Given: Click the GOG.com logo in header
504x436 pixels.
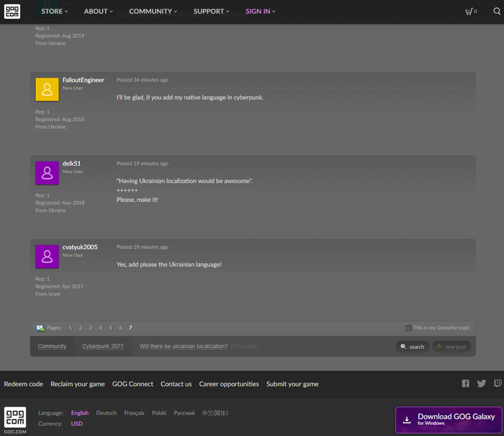Looking at the screenshot, I should click(12, 12).
